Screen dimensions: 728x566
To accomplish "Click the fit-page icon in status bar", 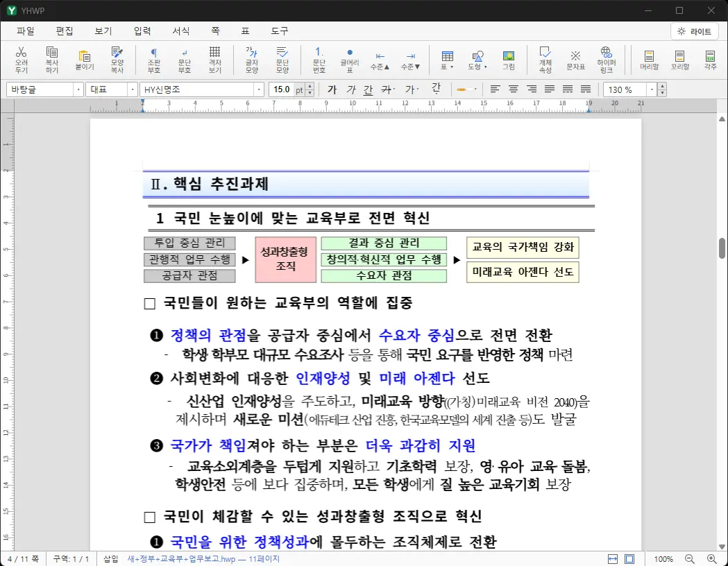I will [629, 559].
